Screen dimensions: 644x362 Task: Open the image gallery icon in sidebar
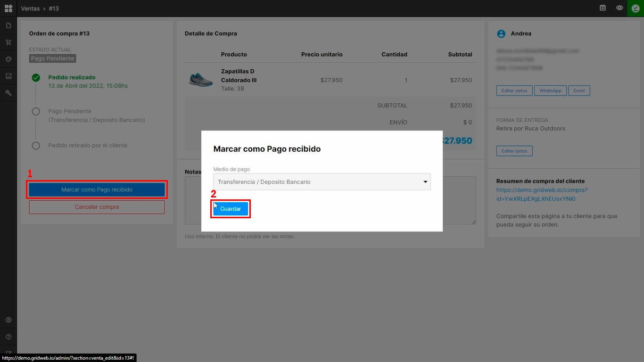8,76
